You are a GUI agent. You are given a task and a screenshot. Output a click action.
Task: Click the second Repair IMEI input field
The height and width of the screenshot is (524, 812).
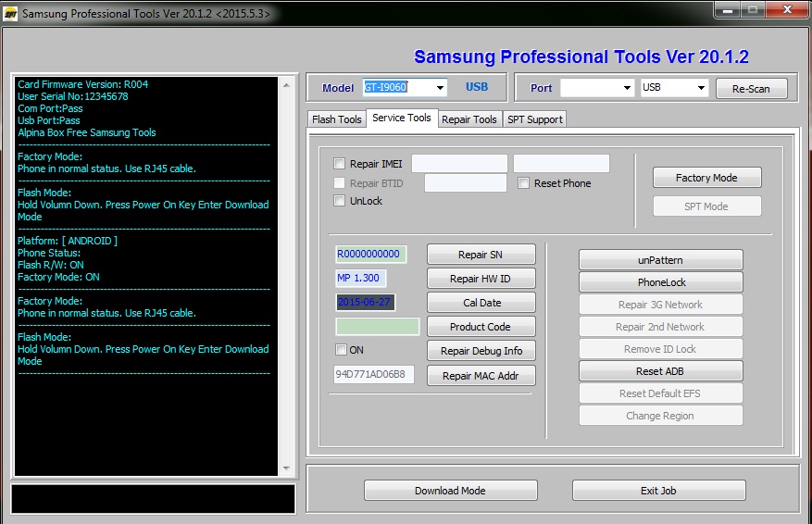[561, 163]
